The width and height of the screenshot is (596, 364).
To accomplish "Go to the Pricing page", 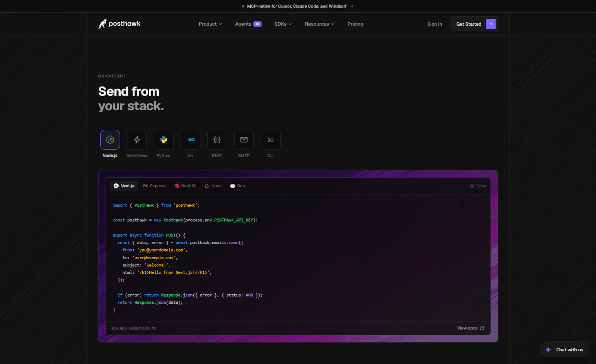I will pyautogui.click(x=355, y=24).
